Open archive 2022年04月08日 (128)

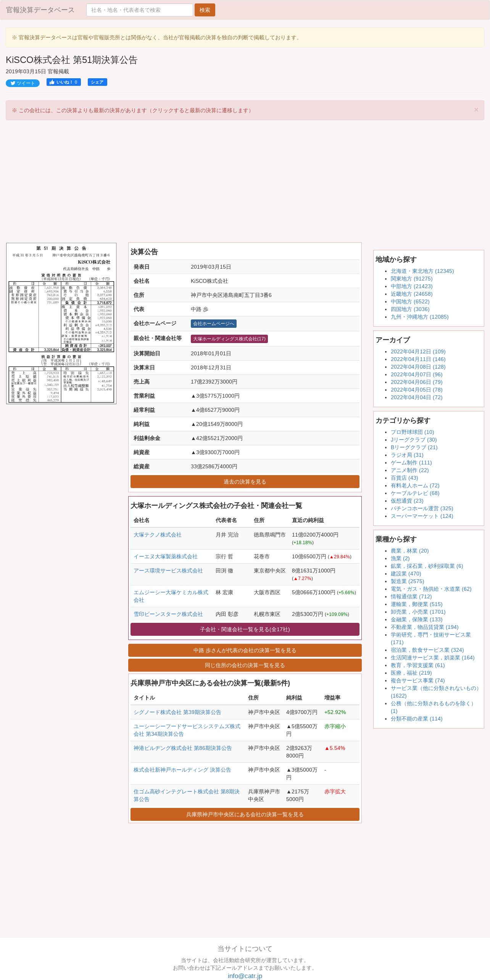tap(418, 367)
